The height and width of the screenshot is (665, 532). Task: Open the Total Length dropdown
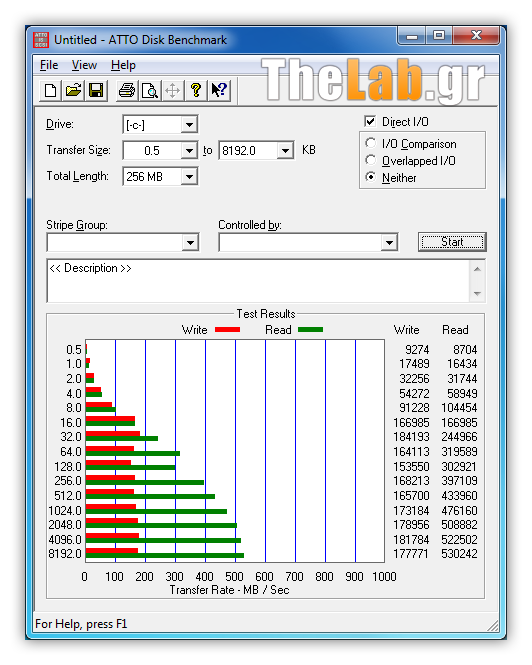click(189, 176)
